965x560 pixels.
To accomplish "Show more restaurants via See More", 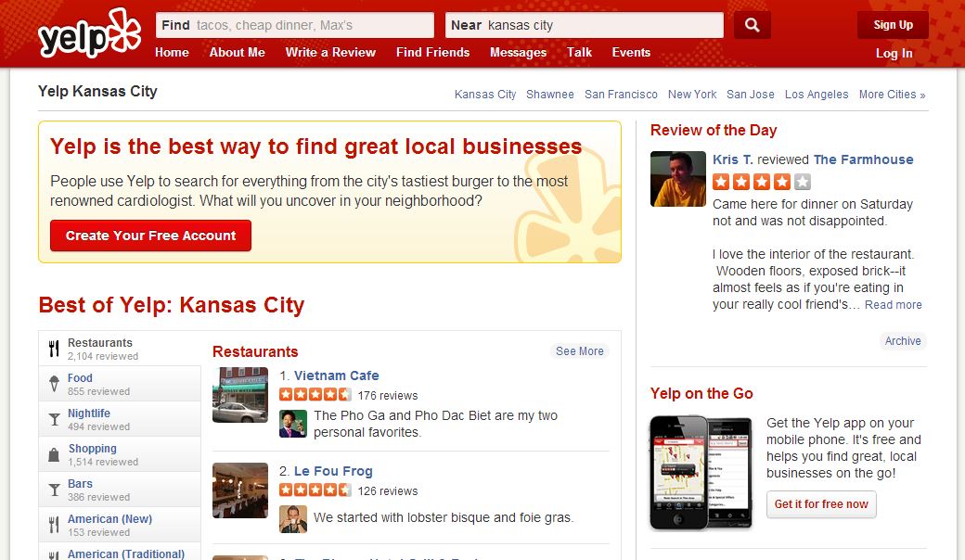I will [580, 351].
